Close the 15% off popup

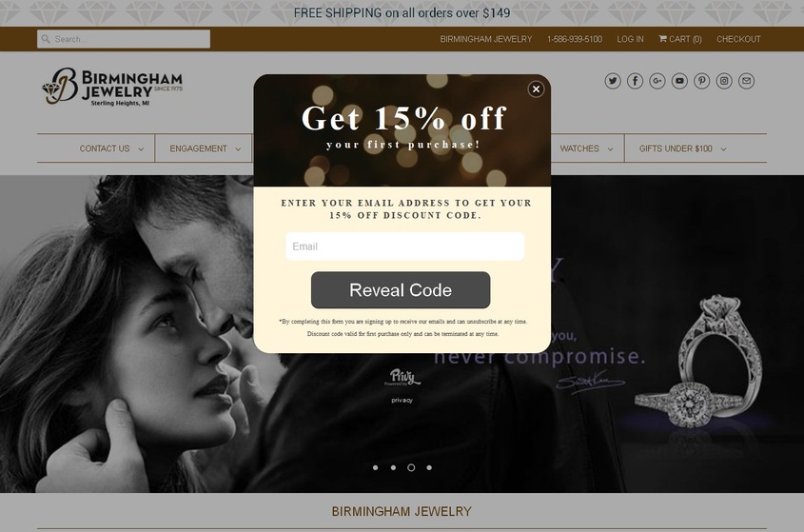coord(536,89)
